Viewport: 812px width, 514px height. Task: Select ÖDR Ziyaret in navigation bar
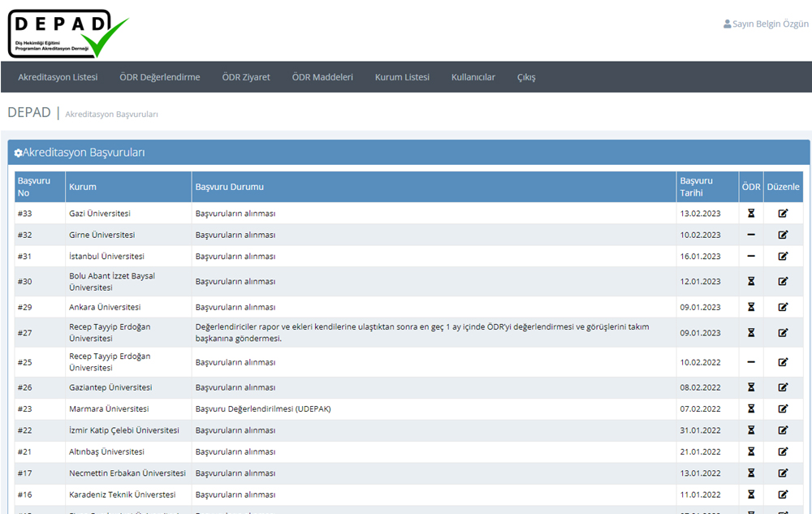(x=246, y=77)
